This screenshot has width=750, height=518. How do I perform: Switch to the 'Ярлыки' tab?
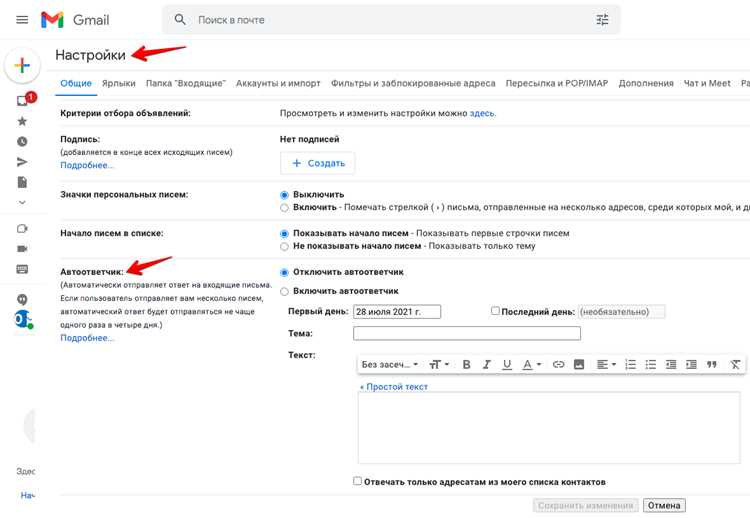[119, 83]
